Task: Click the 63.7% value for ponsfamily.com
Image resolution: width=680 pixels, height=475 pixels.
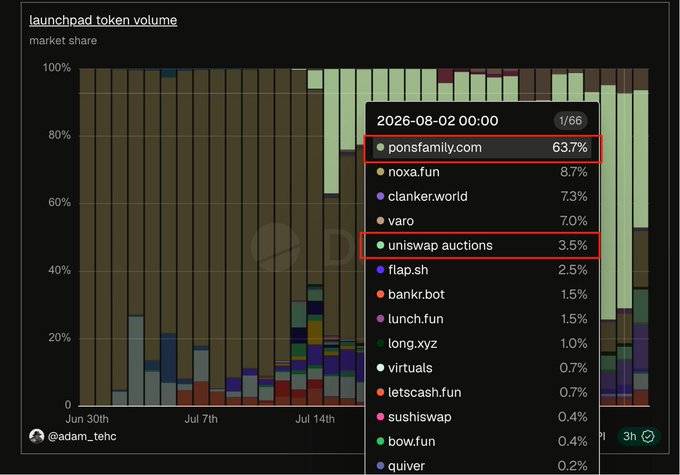Action: 569,147
